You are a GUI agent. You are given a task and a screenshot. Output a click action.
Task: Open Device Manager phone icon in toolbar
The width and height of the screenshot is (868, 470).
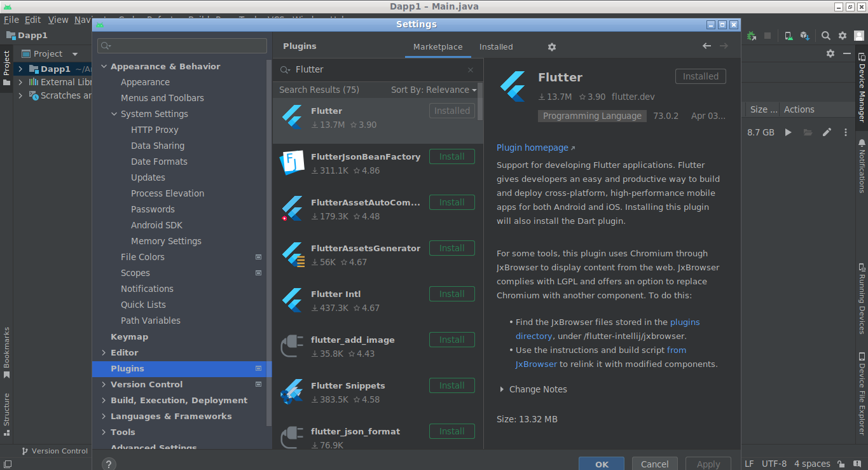(x=789, y=36)
